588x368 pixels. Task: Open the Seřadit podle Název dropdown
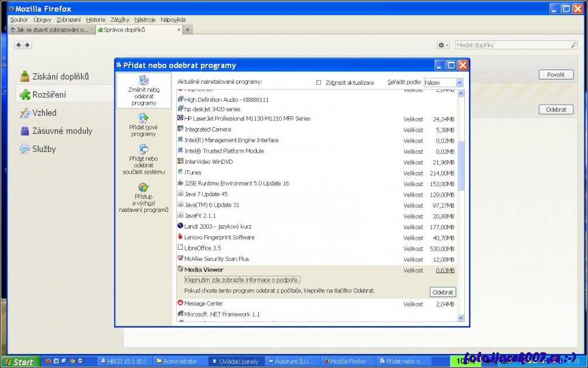[x=443, y=82]
